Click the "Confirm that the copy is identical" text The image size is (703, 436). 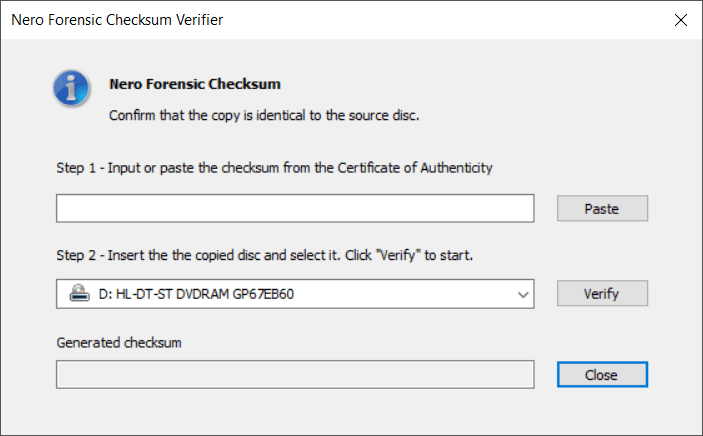(263, 115)
